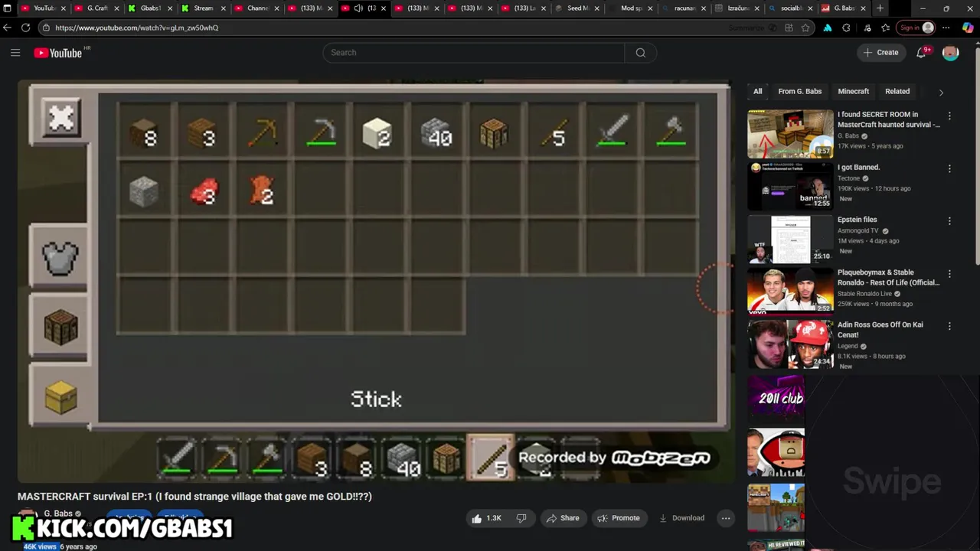This screenshot has width=980, height=551.
Task: Go to the YouTube home logo
Action: (58, 53)
